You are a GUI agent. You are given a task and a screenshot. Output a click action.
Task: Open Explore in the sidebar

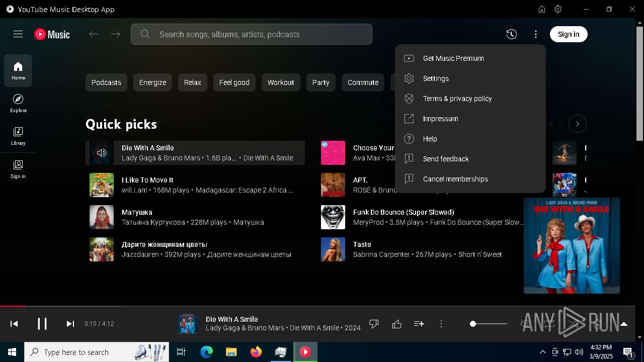coord(18,103)
